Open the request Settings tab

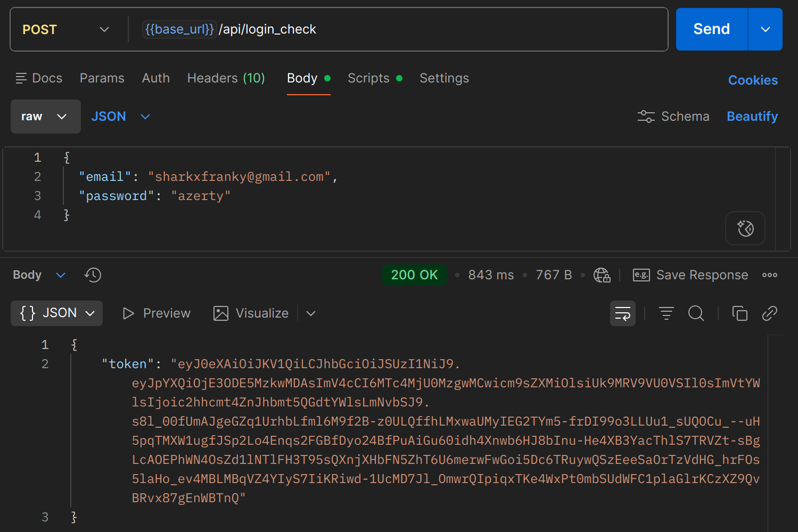[x=445, y=78]
